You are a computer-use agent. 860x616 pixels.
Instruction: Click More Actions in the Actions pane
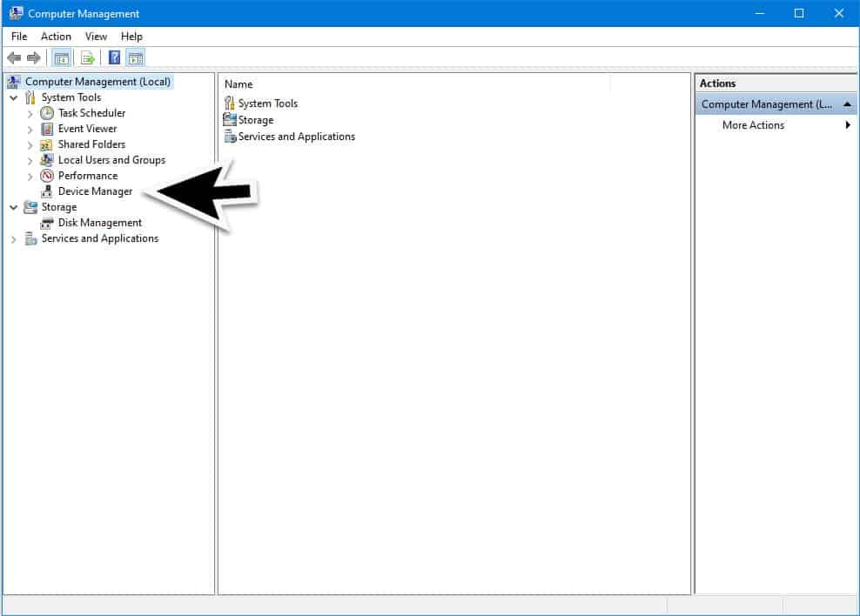752,125
